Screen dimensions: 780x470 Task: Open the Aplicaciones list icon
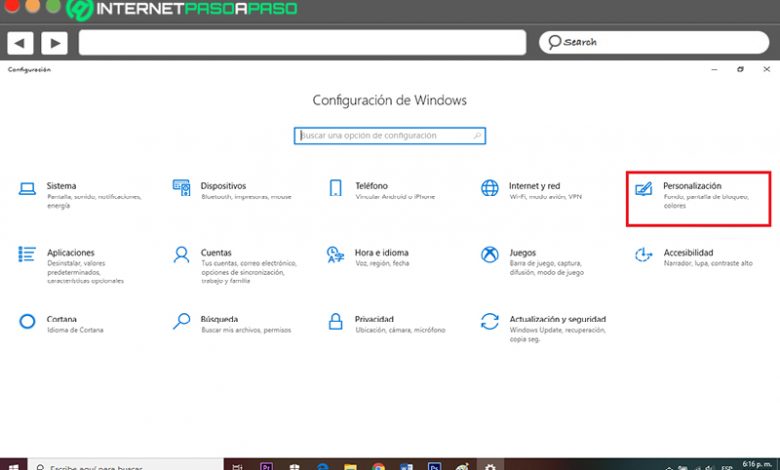[x=27, y=254]
